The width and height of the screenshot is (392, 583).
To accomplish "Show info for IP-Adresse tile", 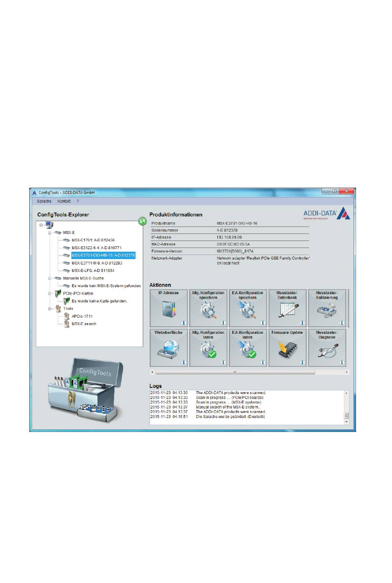I will pos(184,323).
